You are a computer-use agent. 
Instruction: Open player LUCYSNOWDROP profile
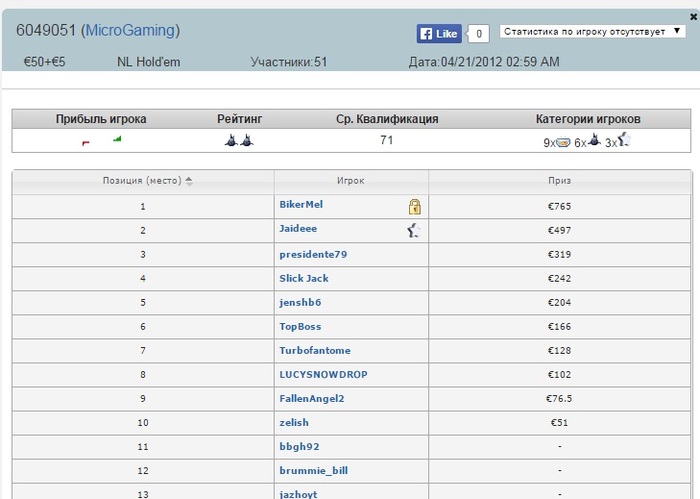coord(318,375)
